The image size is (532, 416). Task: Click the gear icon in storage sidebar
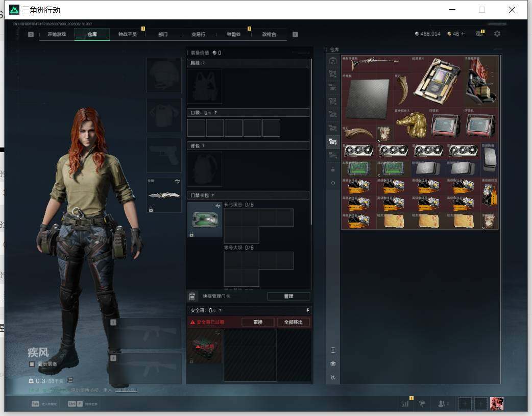click(333, 183)
